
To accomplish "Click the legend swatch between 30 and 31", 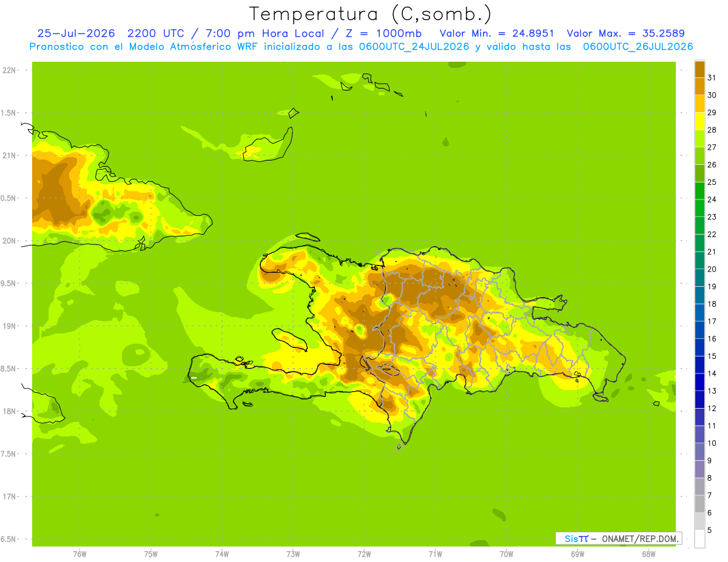I will pos(699,86).
